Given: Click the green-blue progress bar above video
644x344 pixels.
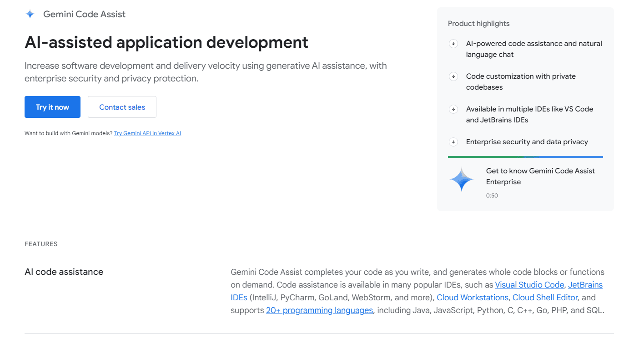Looking at the screenshot, I should pyautogui.click(x=525, y=157).
